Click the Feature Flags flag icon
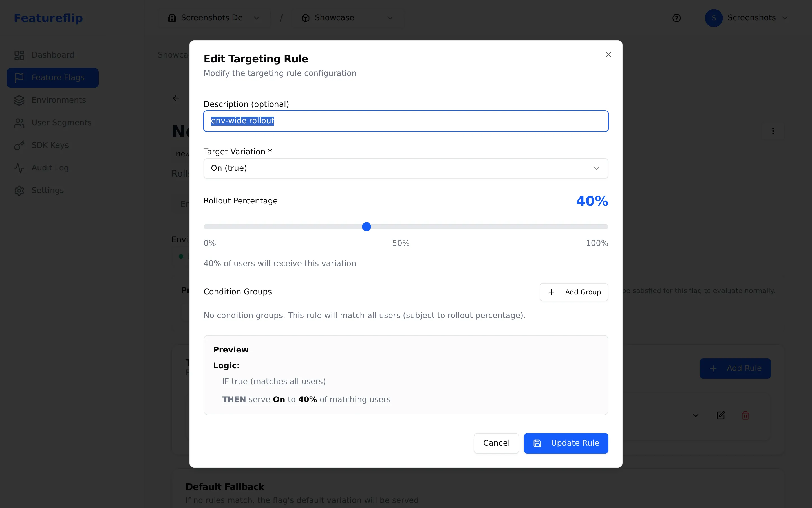This screenshot has width=812, height=508. 19,78
